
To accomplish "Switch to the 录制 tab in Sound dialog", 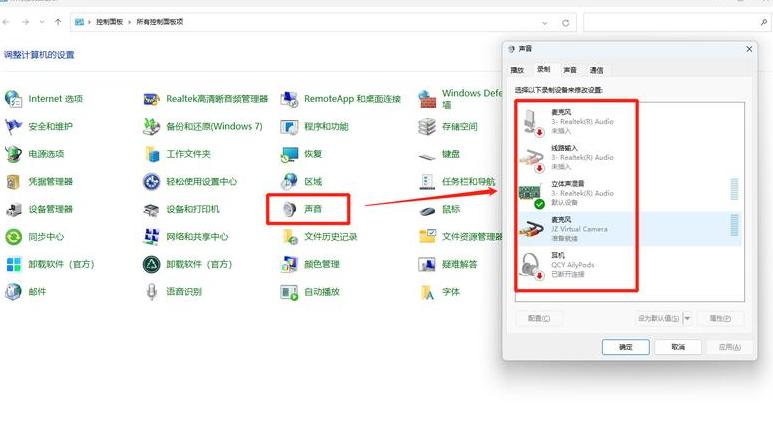I will 543,69.
